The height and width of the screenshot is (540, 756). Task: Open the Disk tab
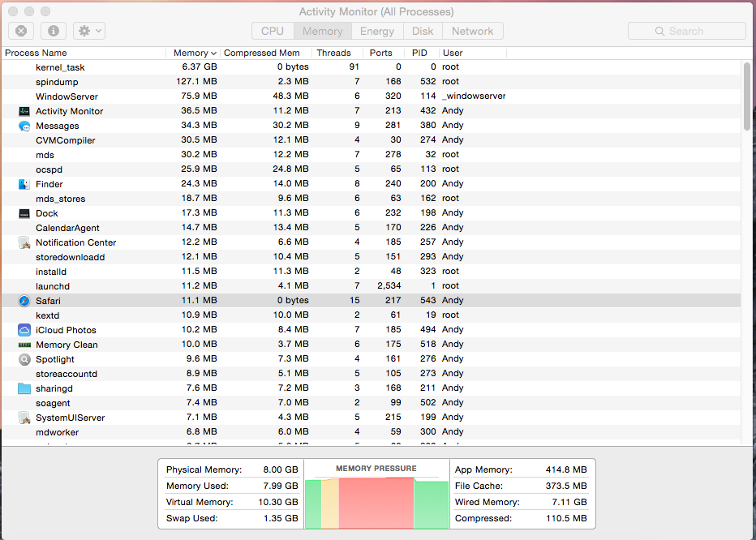coord(423,31)
